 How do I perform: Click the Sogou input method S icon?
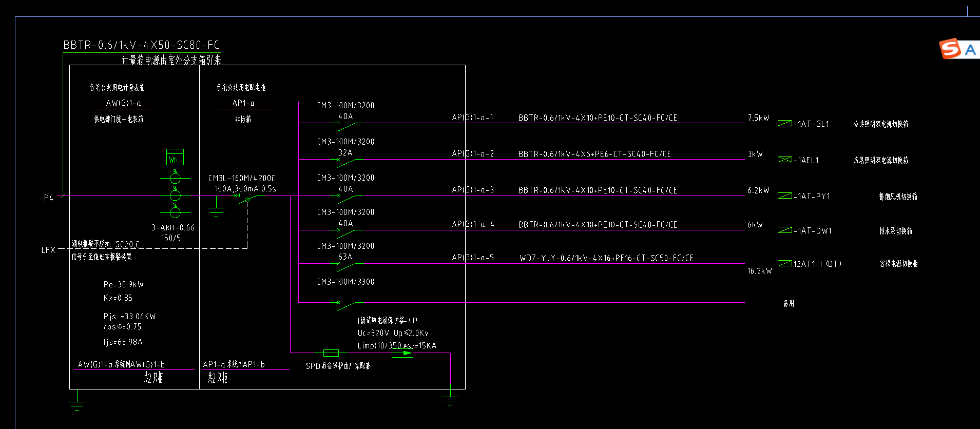tap(950, 49)
